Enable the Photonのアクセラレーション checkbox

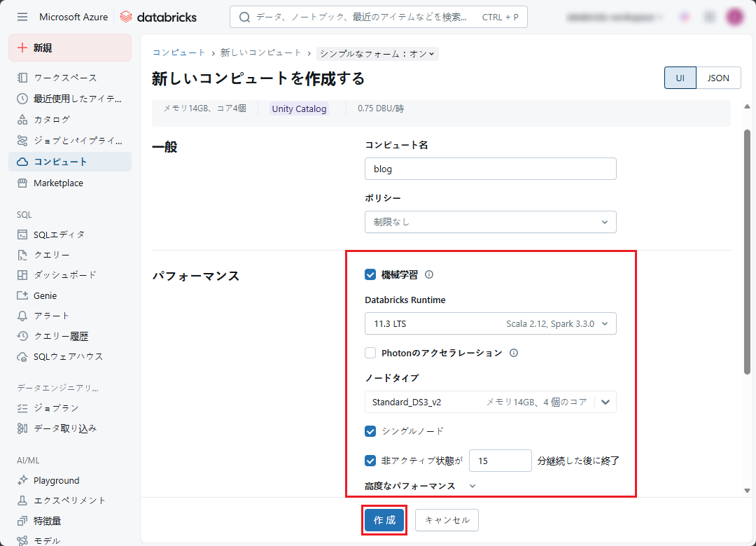371,353
